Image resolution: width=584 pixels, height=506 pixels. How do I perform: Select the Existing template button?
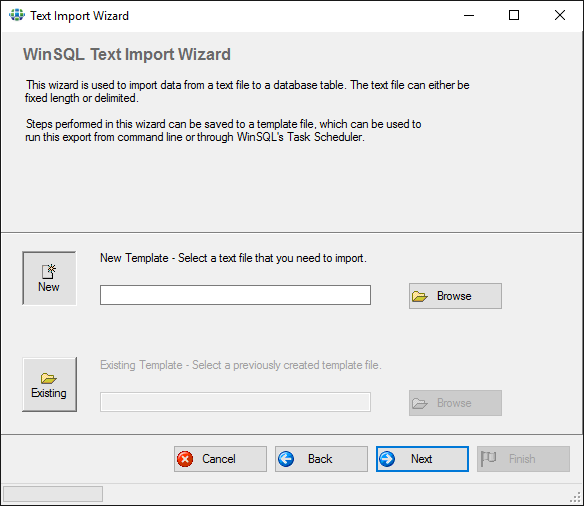click(x=50, y=385)
